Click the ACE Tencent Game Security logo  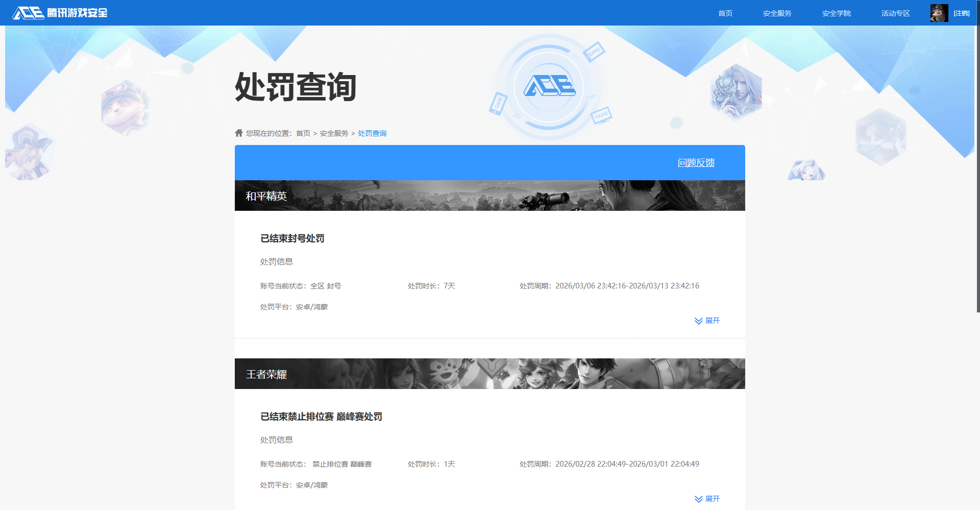coord(60,13)
